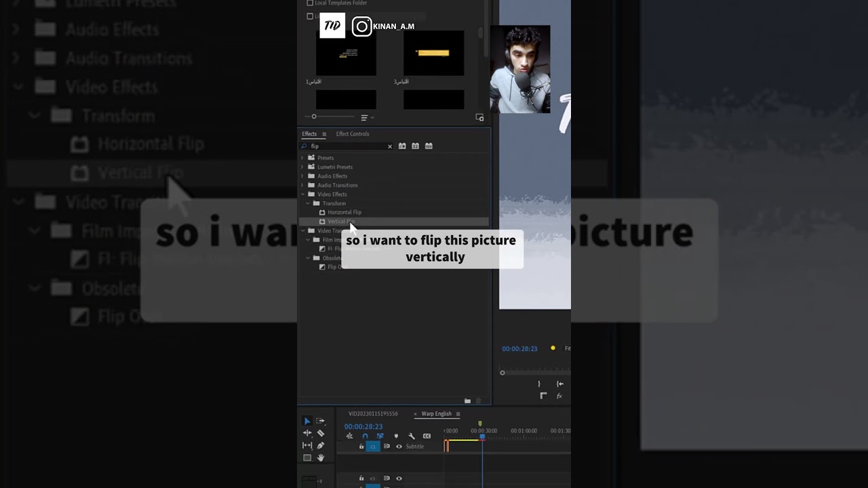Click the Install Motion Graphics Template icon
This screenshot has width=868, height=488.
tap(479, 117)
